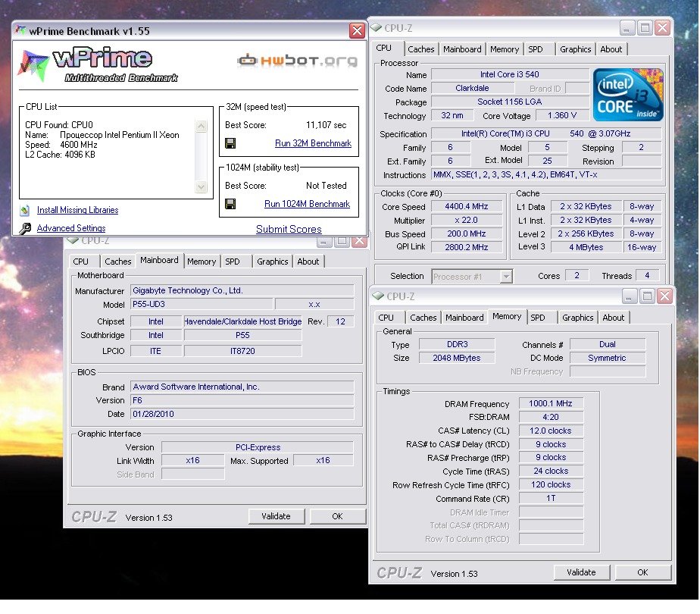Viewport: 700px width, 614px height.
Task: Click the Command Rate value 1T
Action: coord(551,498)
